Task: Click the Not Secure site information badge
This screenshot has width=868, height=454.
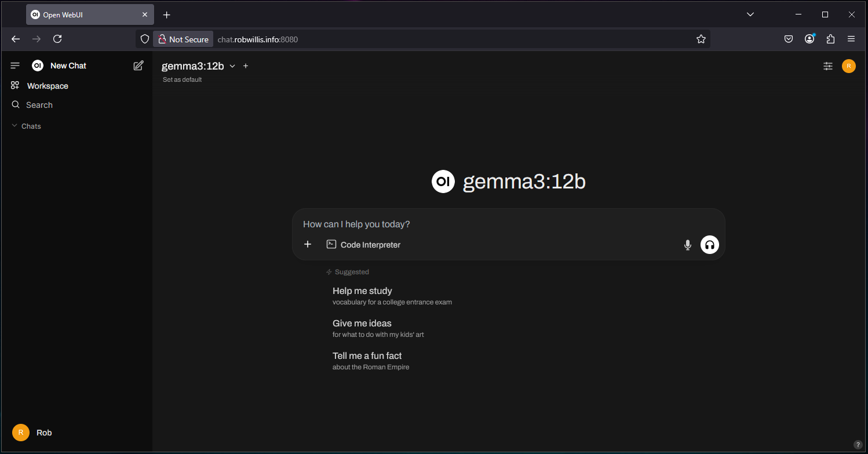Action: pyautogui.click(x=183, y=39)
